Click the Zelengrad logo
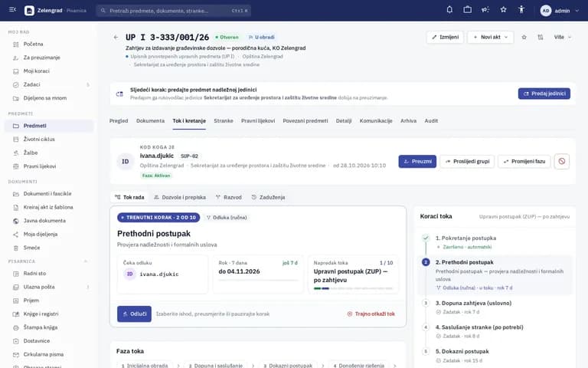This screenshot has height=368, width=588. 29,11
